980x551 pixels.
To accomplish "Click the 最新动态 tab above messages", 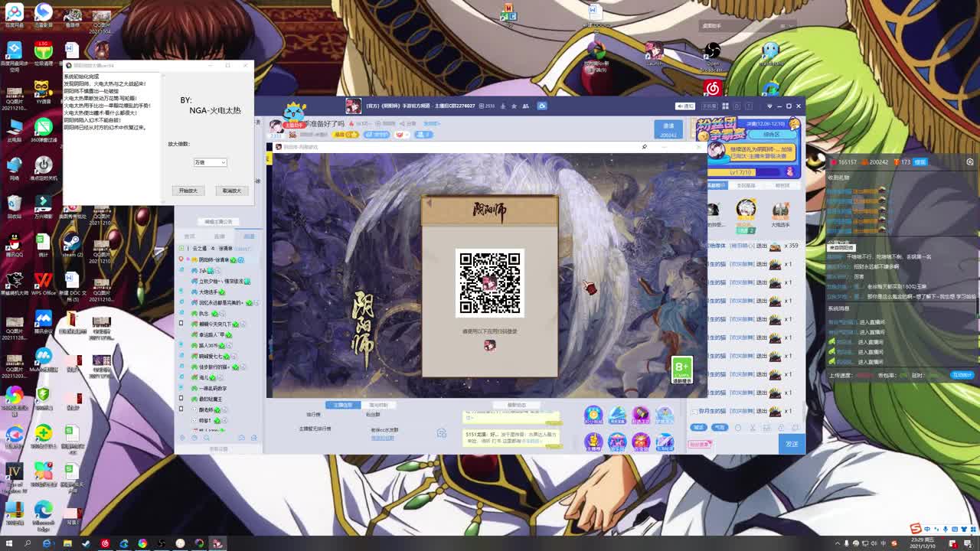I will pyautogui.click(x=517, y=405).
